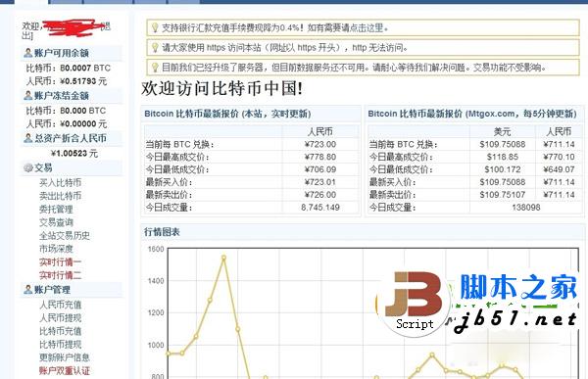
Task: Open 交易查询 page
Action: pos(56,222)
